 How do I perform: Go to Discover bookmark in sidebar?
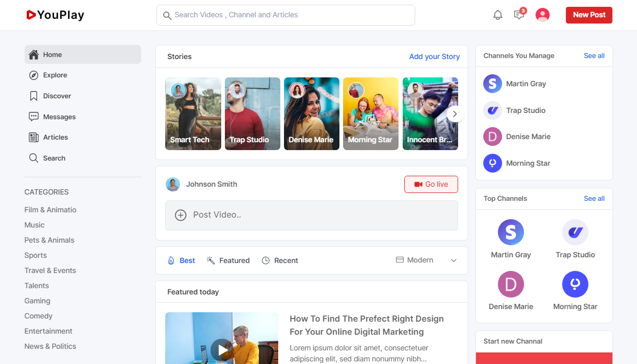56,96
